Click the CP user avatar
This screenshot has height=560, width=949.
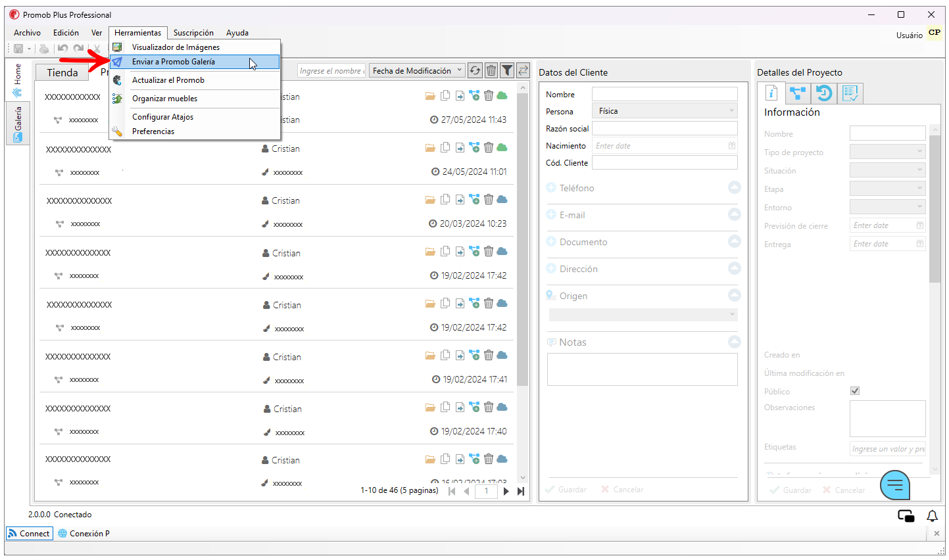(935, 32)
